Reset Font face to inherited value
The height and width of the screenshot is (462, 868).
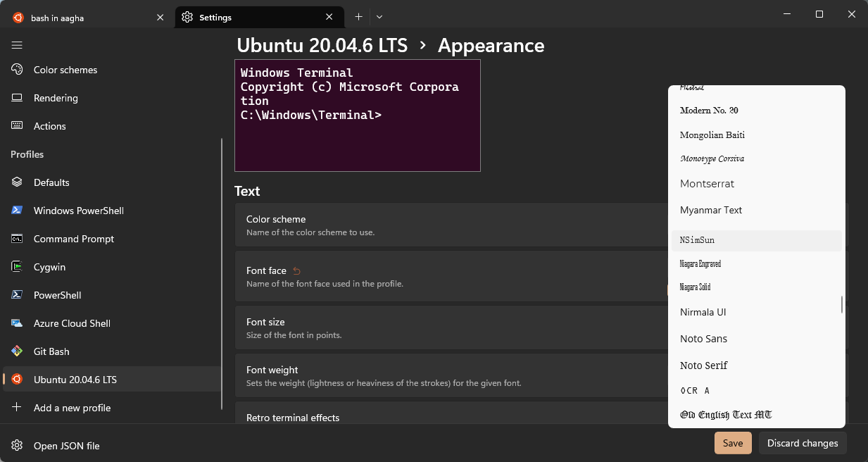pyautogui.click(x=296, y=270)
